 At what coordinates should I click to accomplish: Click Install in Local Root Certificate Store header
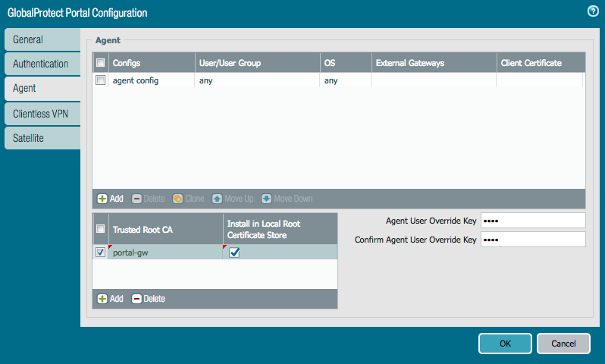tap(280, 229)
